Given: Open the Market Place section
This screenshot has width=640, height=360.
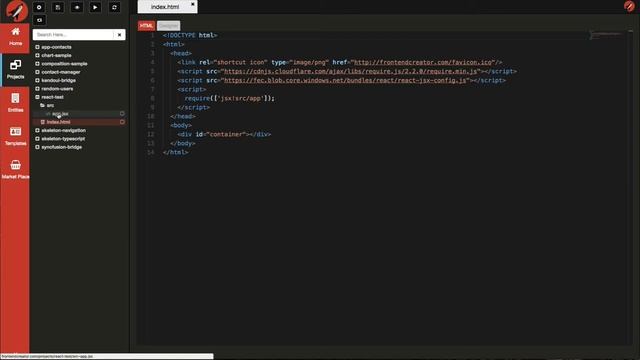Looking at the screenshot, I should [15, 170].
